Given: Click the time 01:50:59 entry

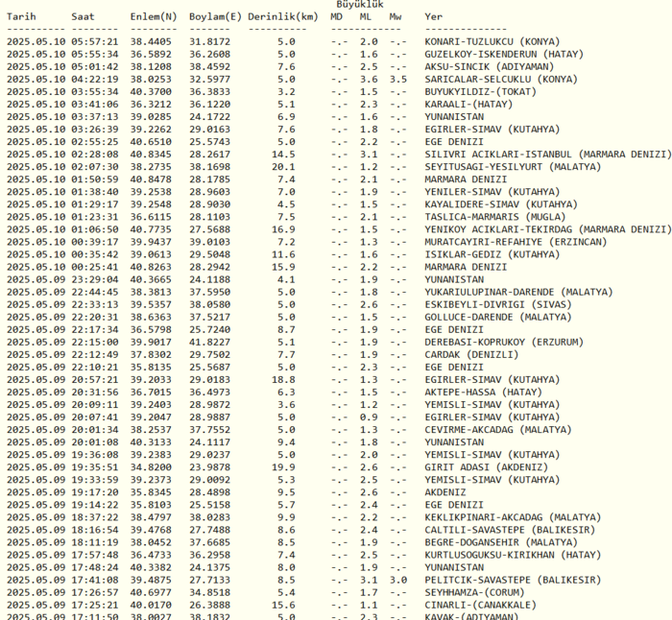Looking at the screenshot, I should point(95,179).
